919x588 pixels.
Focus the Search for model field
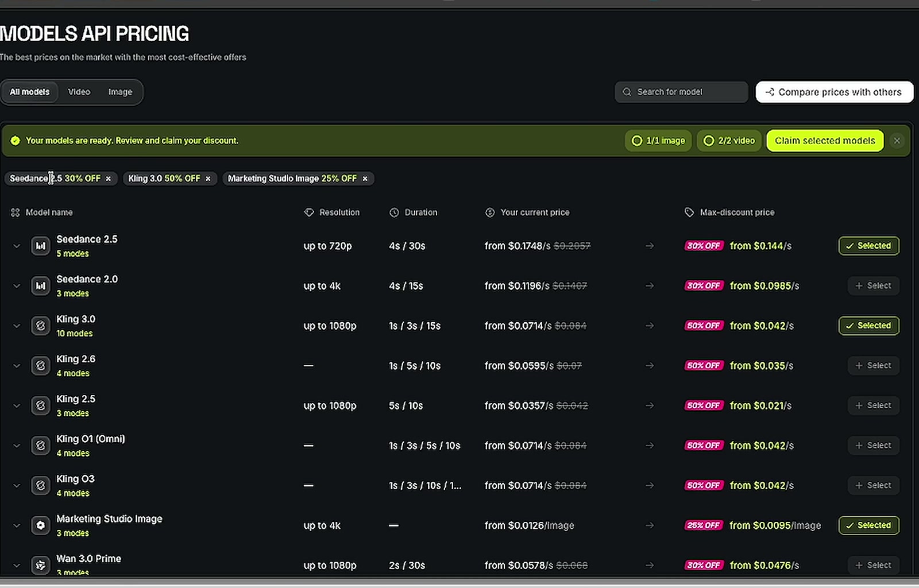point(681,92)
